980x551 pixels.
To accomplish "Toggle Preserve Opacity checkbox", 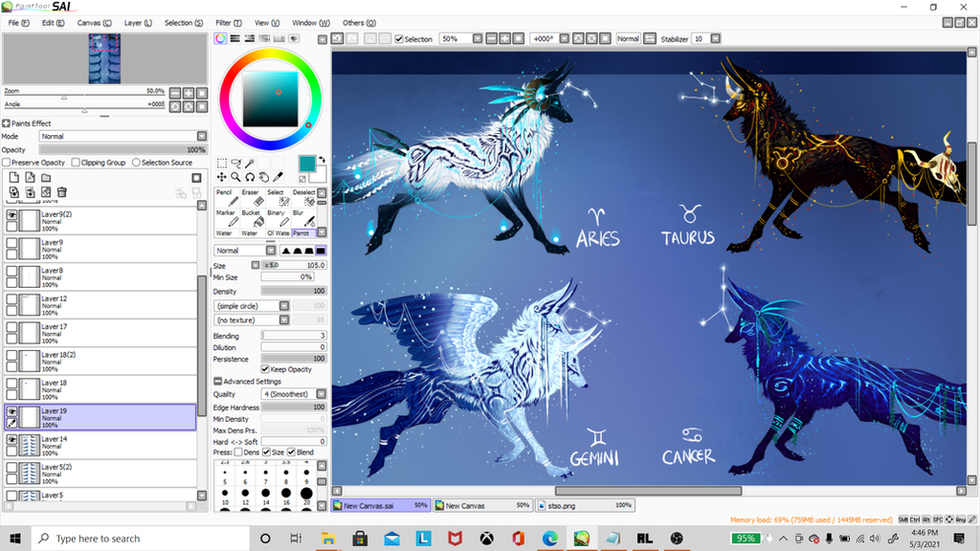I will coord(7,163).
